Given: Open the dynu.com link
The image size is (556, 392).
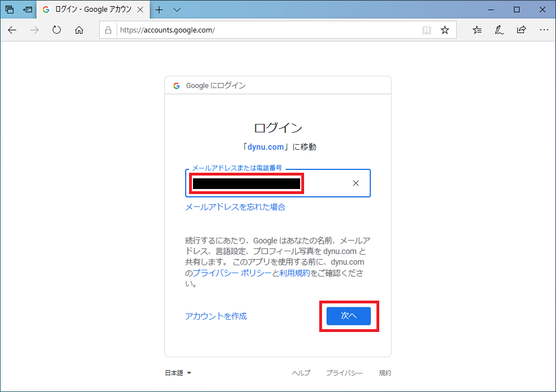Looking at the screenshot, I should pyautogui.click(x=265, y=147).
